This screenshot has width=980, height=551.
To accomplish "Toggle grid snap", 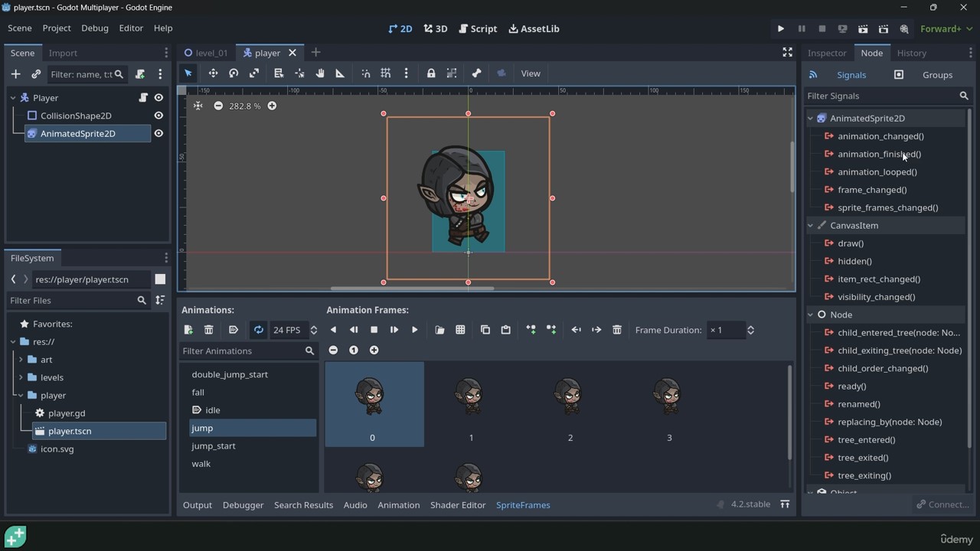I will (386, 73).
